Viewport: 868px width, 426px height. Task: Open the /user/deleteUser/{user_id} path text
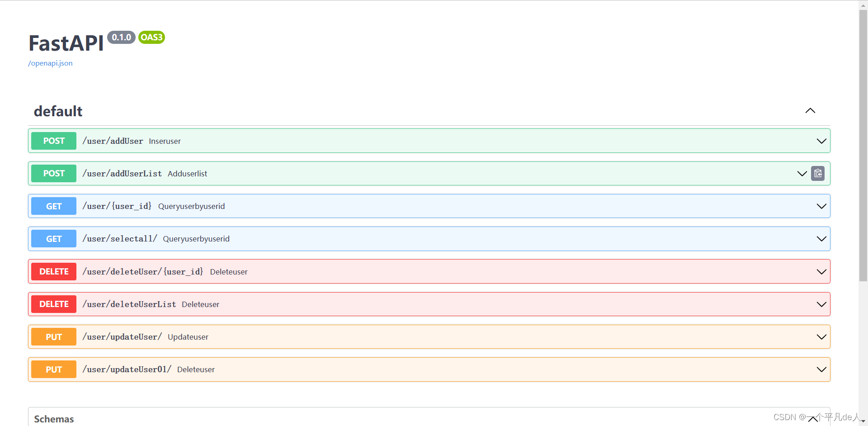143,272
